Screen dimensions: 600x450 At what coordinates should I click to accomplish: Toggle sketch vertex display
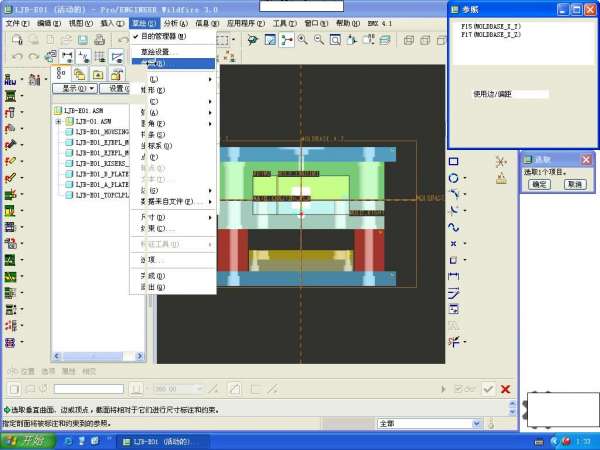pos(116,57)
